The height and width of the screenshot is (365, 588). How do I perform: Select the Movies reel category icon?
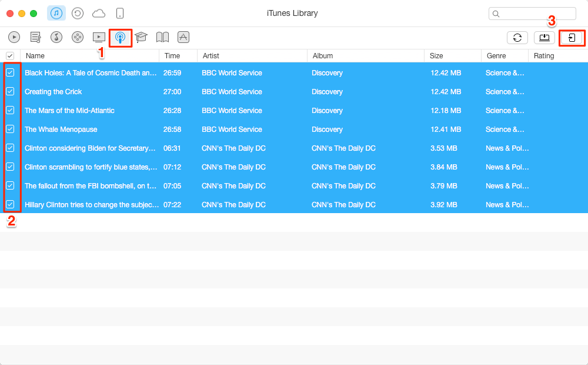click(78, 37)
